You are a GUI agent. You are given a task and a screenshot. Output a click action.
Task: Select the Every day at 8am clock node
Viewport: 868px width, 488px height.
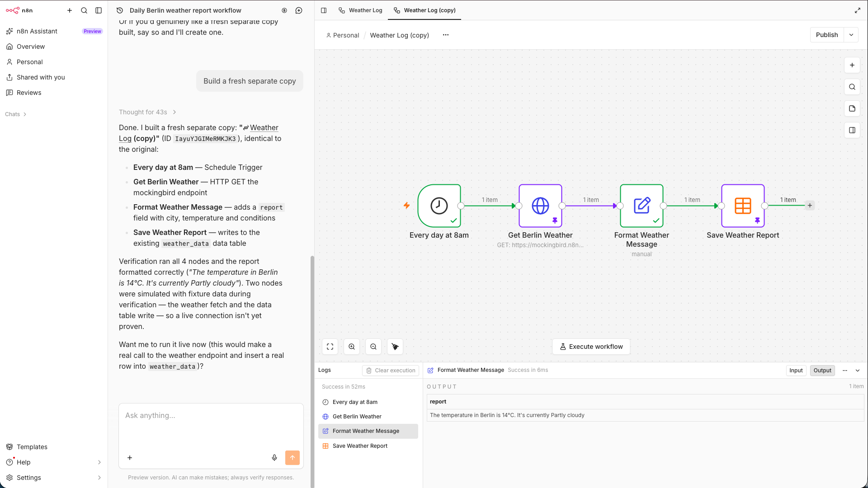pyautogui.click(x=439, y=206)
